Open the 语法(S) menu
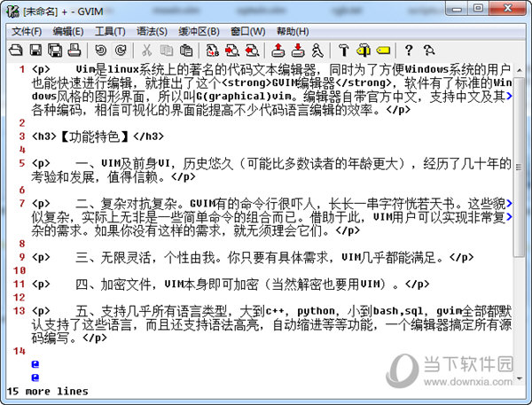The height and width of the screenshot is (405, 532). click(152, 32)
